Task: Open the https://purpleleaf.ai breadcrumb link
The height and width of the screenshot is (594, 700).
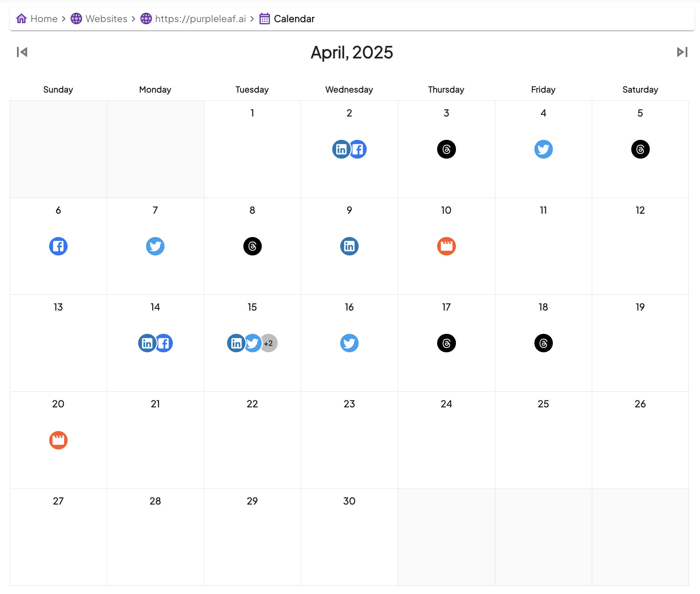Action: (193, 19)
